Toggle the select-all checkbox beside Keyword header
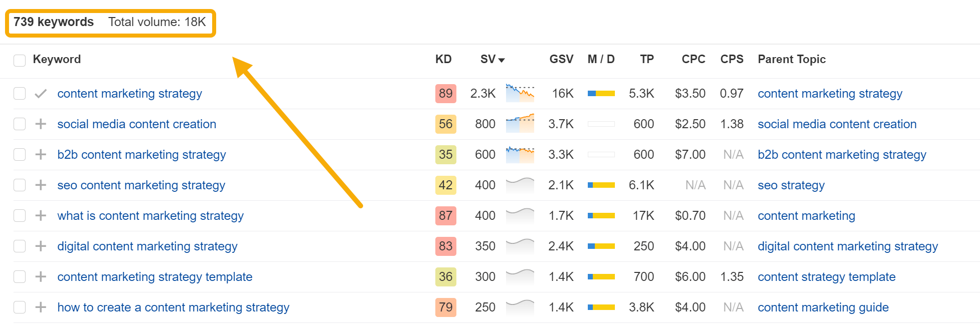The height and width of the screenshot is (324, 980). click(20, 61)
